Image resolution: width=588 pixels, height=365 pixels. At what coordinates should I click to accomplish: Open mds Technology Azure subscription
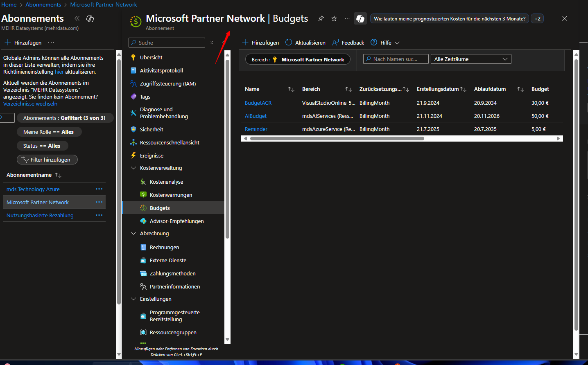tap(33, 189)
